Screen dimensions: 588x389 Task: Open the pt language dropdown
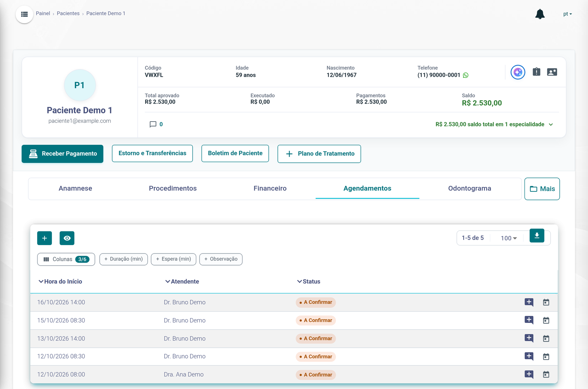click(567, 14)
